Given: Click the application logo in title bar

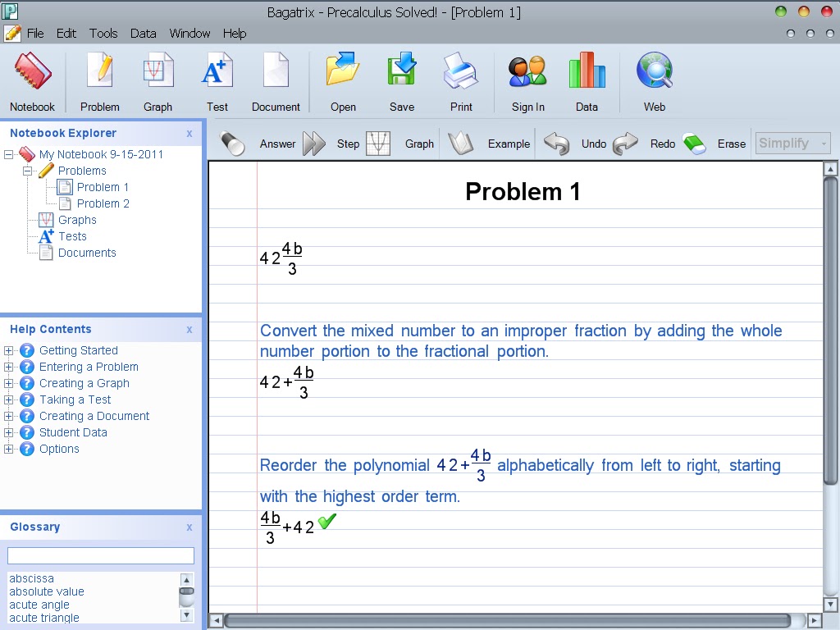Looking at the screenshot, I should [x=10, y=11].
